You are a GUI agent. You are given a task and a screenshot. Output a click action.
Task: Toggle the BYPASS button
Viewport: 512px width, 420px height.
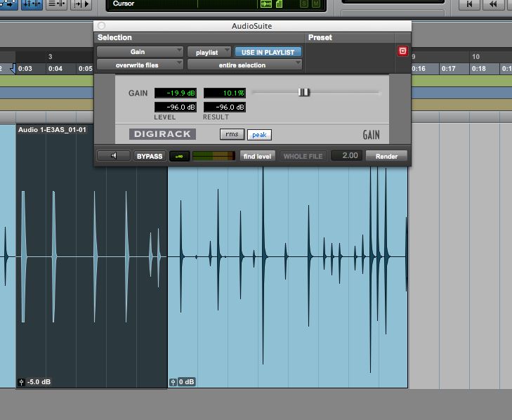[150, 156]
